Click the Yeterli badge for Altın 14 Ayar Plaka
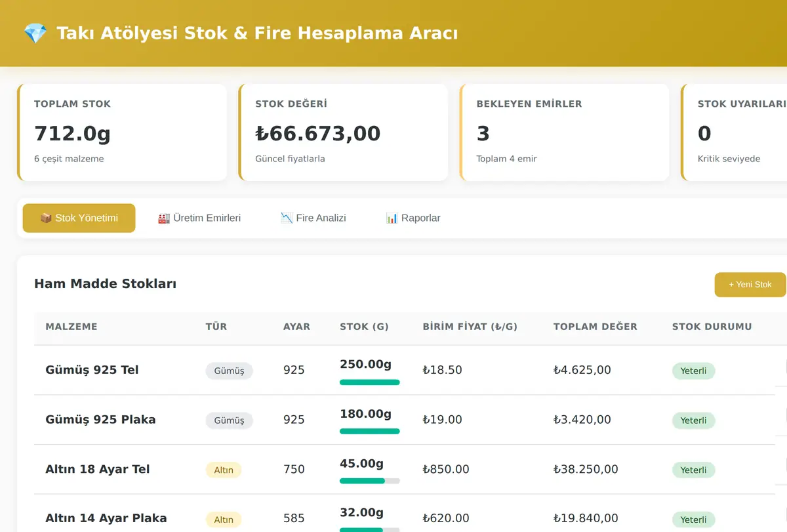This screenshot has width=787, height=532. (x=694, y=520)
